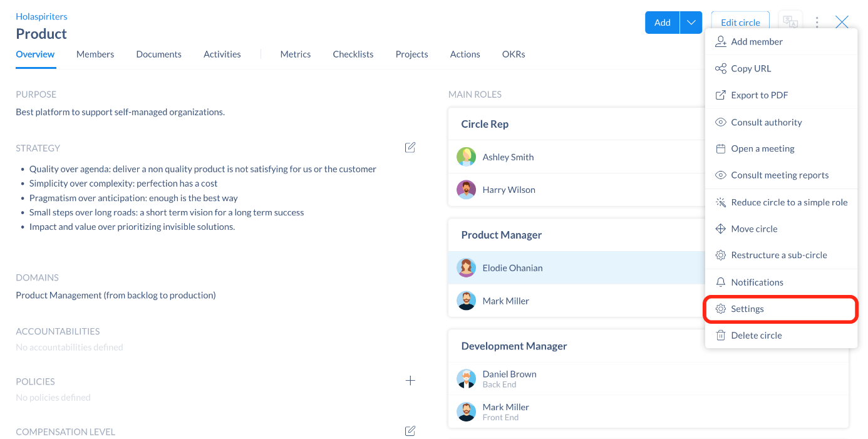868x439 pixels.
Task: Switch to the Checklists tab
Action: [x=353, y=54]
